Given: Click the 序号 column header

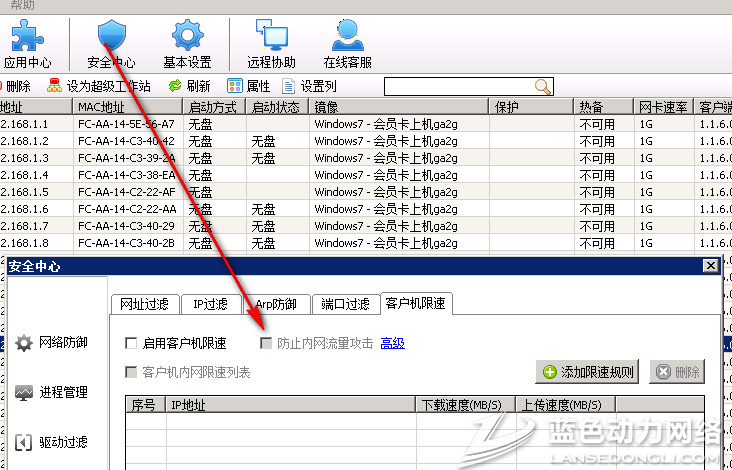Looking at the screenshot, I should [x=146, y=405].
